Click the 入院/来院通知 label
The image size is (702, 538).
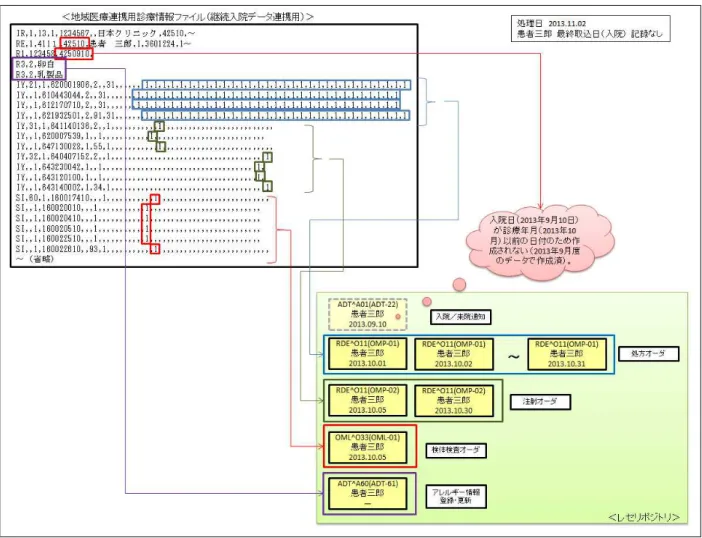tap(460, 317)
